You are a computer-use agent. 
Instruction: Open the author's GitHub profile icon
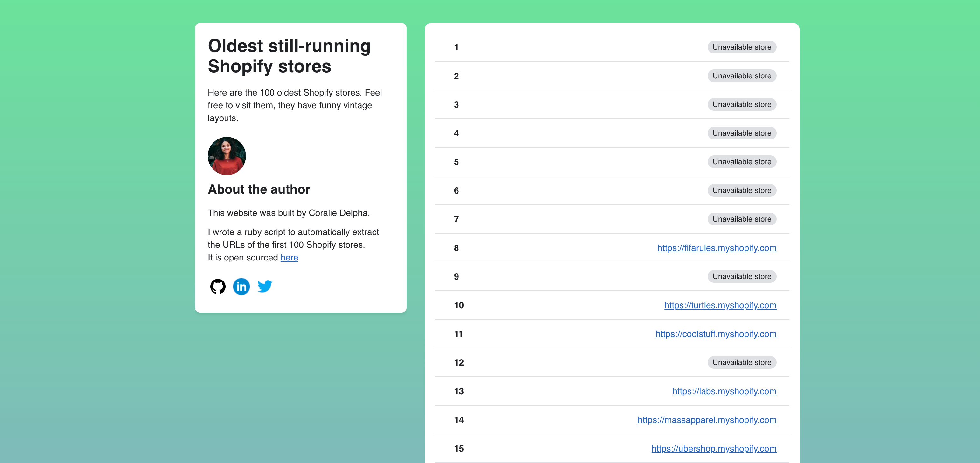(218, 286)
